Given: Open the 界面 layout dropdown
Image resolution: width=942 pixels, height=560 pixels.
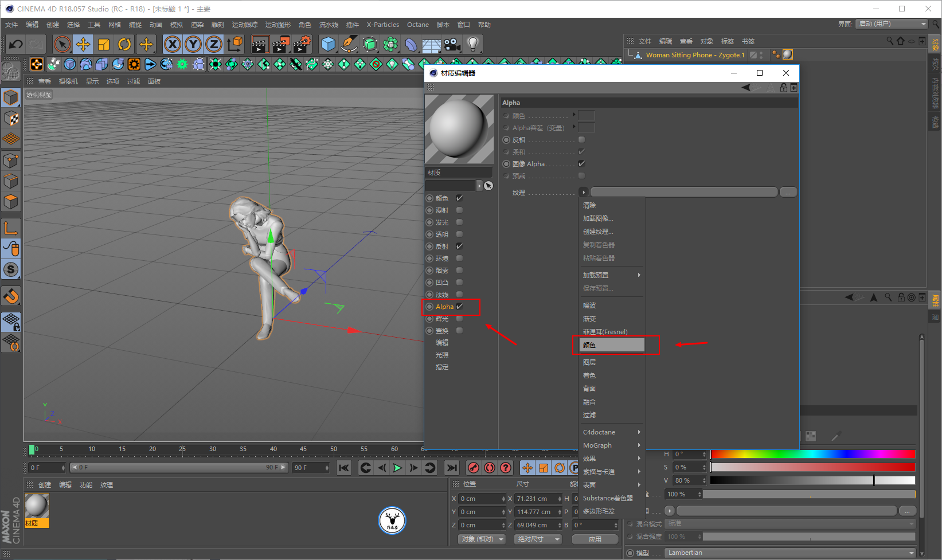Looking at the screenshot, I should (x=892, y=24).
